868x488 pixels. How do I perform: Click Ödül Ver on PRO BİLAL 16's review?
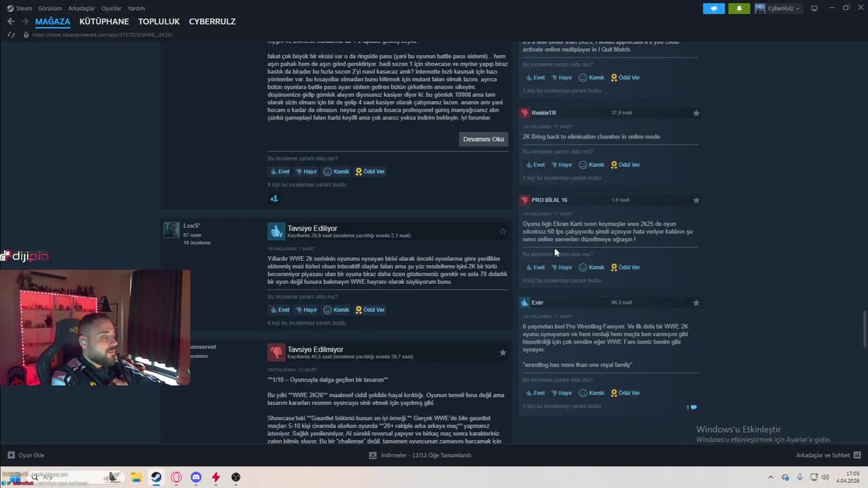coord(625,267)
